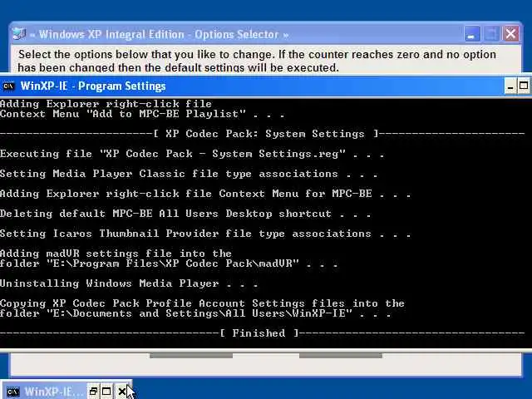Restore the minimized WinXP-IE window at bottom
The height and width of the screenshot is (399, 532).
(93, 392)
